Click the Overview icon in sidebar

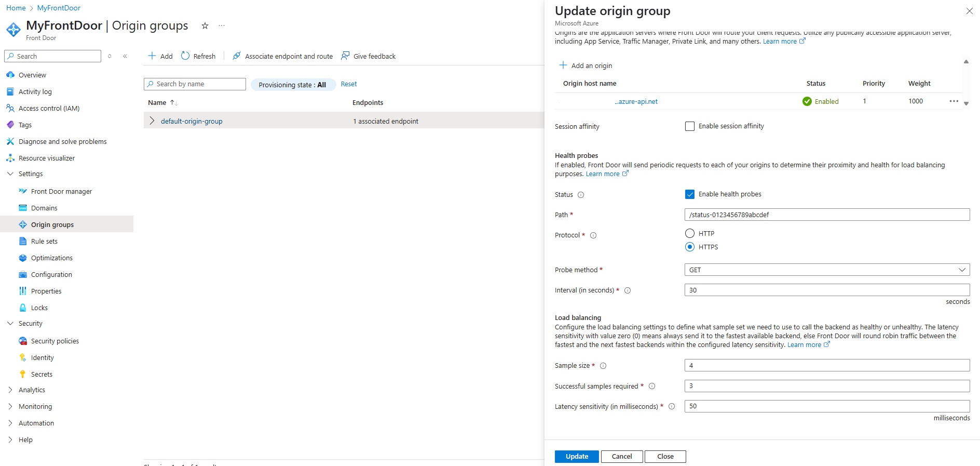click(x=10, y=75)
